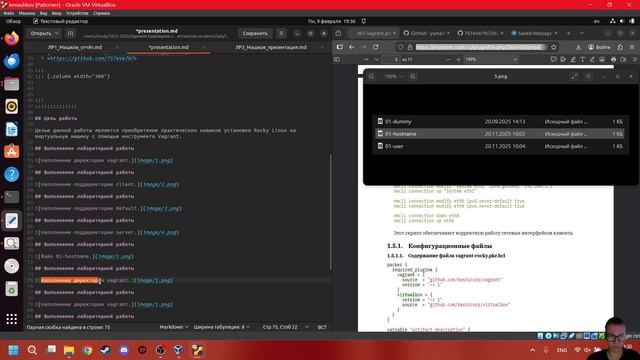
Task: Open Windows Start menu
Action: click(x=13, y=350)
